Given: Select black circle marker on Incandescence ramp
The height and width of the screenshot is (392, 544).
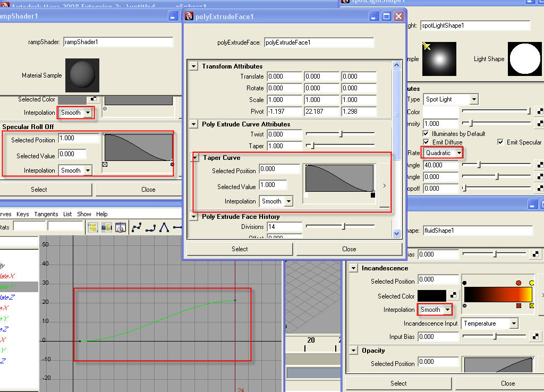Looking at the screenshot, I should pyautogui.click(x=464, y=283).
